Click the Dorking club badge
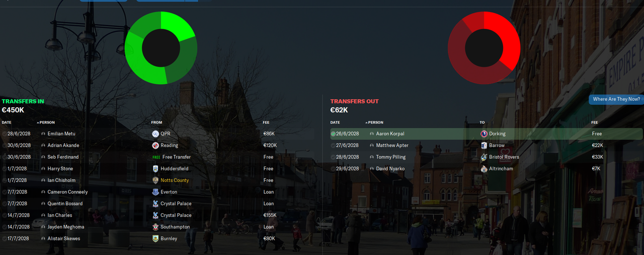 pyautogui.click(x=484, y=134)
